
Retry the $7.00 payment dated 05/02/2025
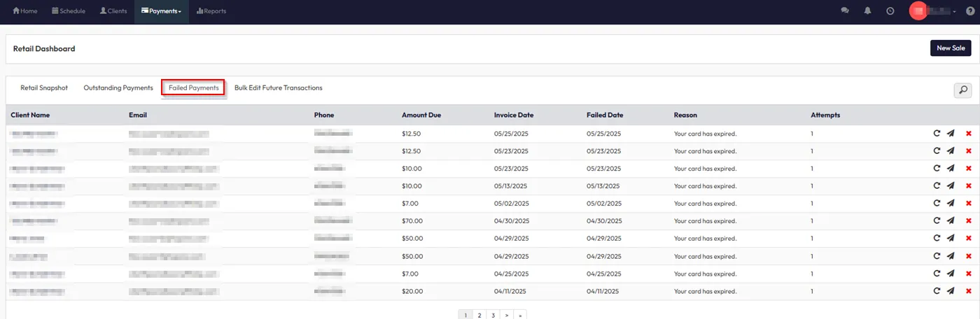[937, 204]
